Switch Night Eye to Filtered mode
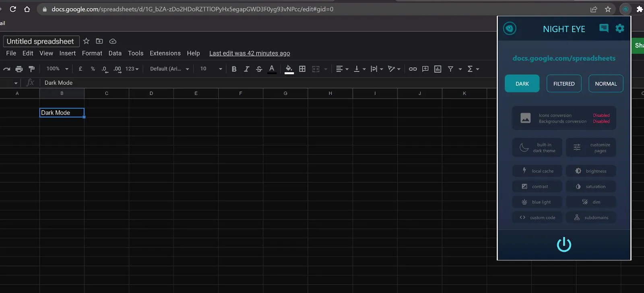The width and height of the screenshot is (644, 293). (x=564, y=84)
